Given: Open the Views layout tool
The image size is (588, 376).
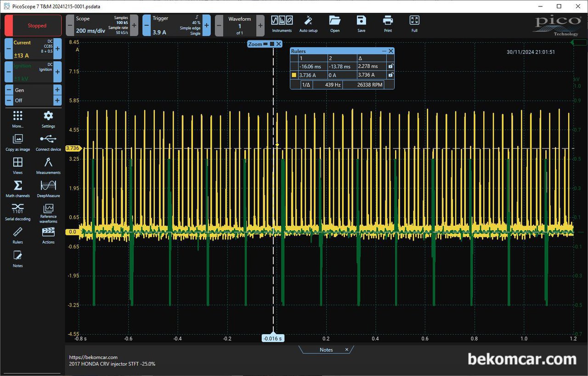Looking at the screenshot, I should pos(17,165).
